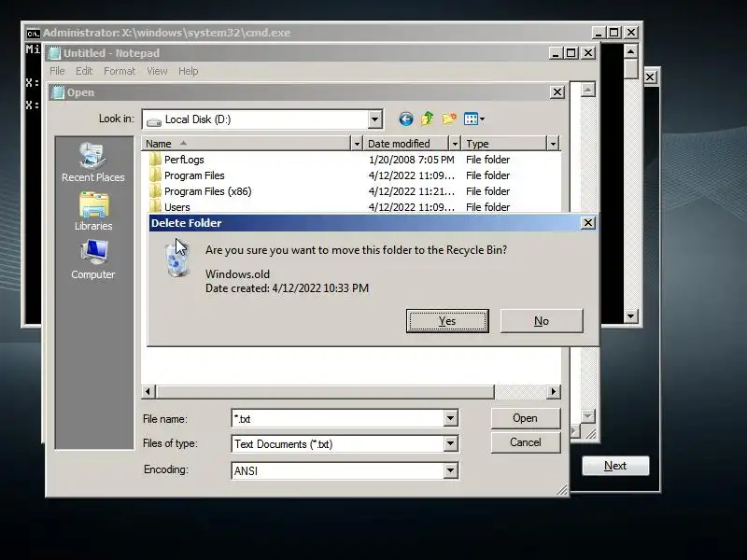This screenshot has height=560, width=747.
Task: Click the File name input field
Action: pyautogui.click(x=338, y=418)
